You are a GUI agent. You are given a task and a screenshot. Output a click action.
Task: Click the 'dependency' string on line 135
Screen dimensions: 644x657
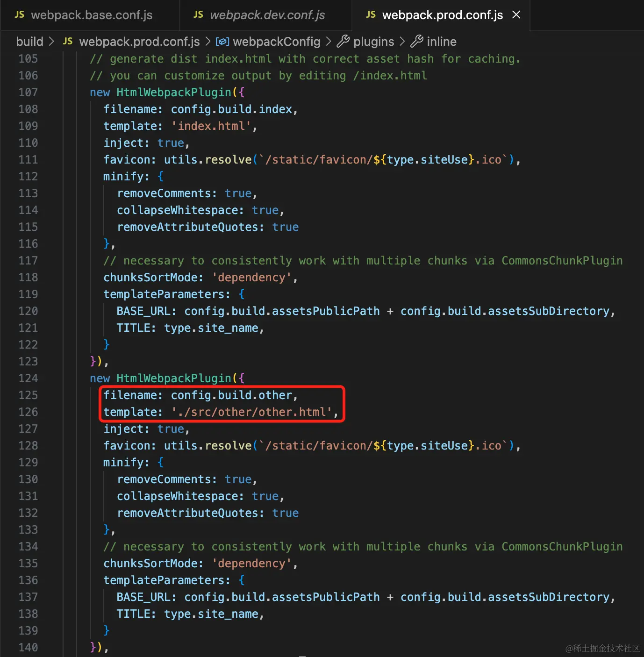click(x=252, y=564)
